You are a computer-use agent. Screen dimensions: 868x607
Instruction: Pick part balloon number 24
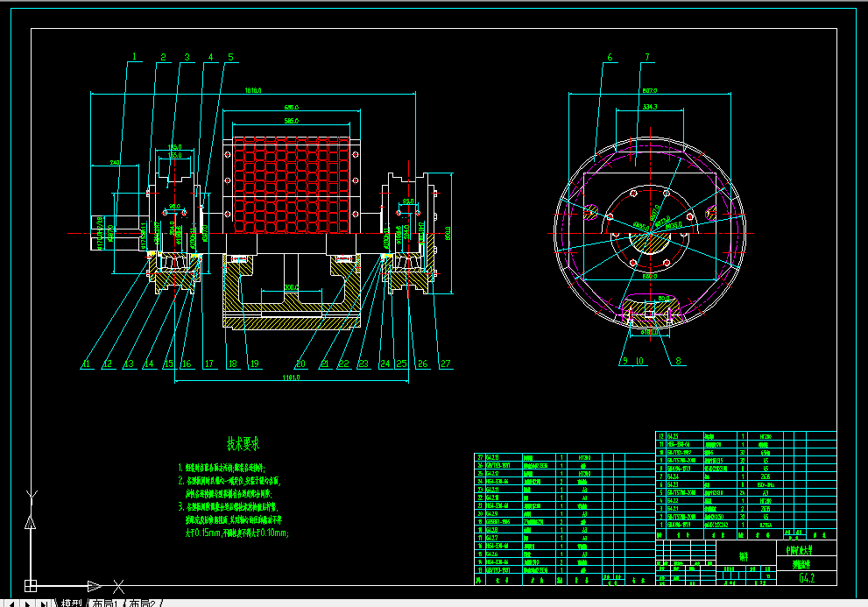(385, 363)
